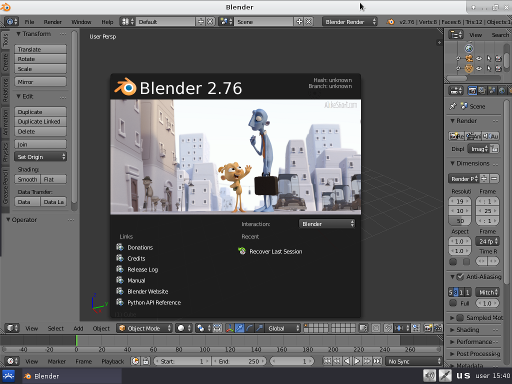Screen dimensions: 512x384
Task: Open the Global transform orientation dropdown
Action: pyautogui.click(x=283, y=328)
